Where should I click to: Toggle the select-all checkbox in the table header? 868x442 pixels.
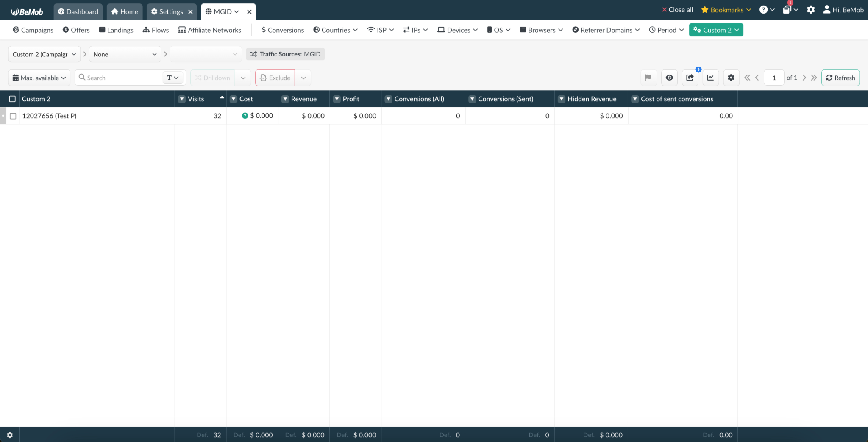click(x=12, y=98)
